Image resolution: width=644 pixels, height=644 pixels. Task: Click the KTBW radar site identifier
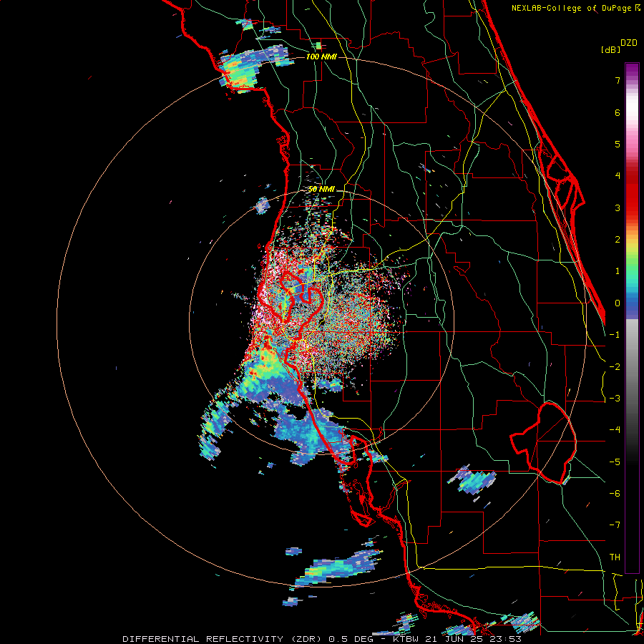[x=406, y=639]
